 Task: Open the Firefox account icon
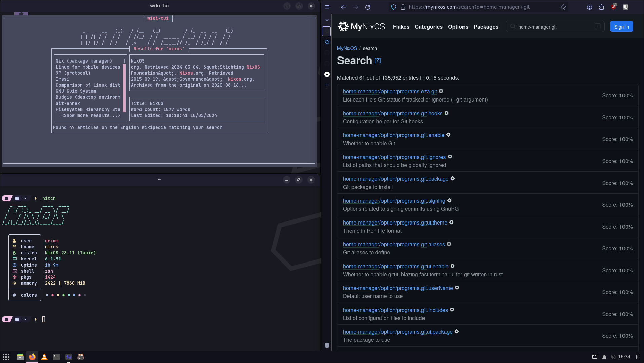point(589,7)
